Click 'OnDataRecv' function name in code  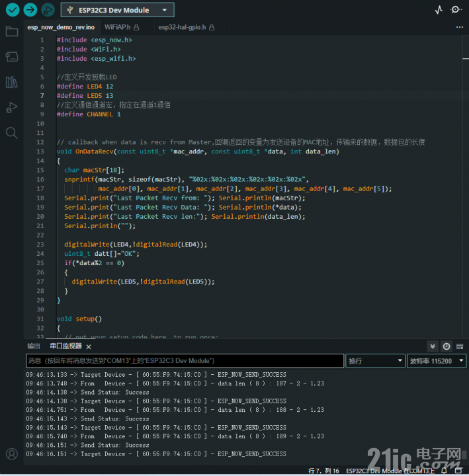[94, 151]
